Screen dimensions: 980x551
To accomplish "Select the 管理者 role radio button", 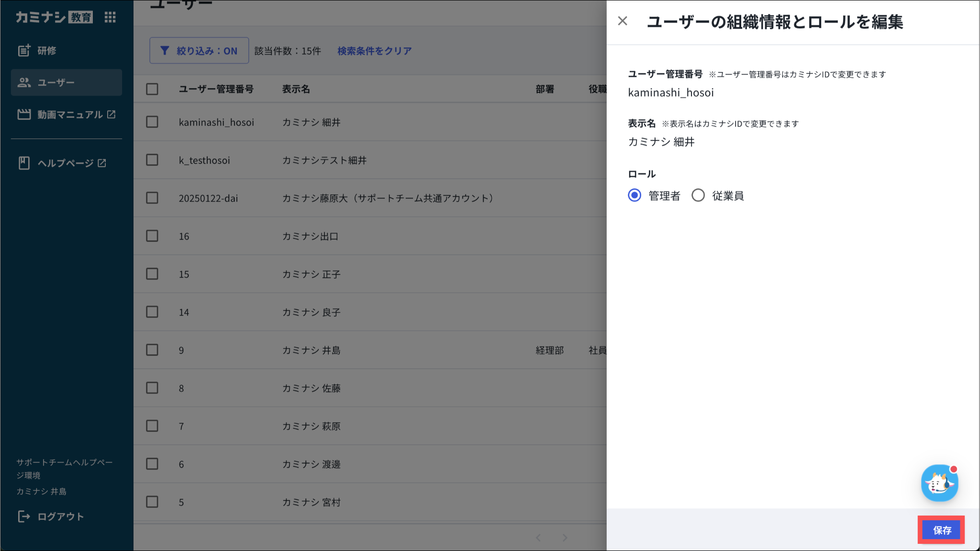I will point(635,195).
